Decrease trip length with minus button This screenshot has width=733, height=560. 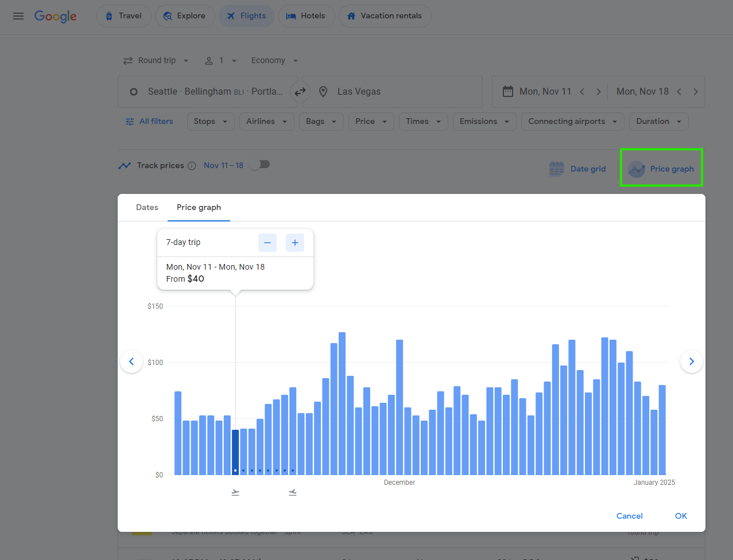[x=267, y=242]
